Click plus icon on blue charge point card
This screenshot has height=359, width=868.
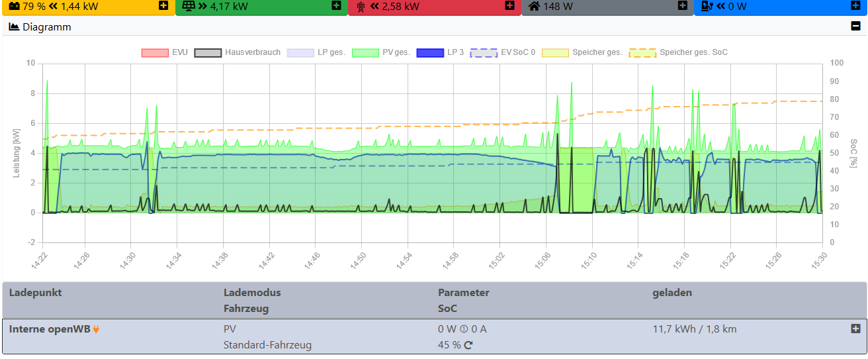pos(855,6)
